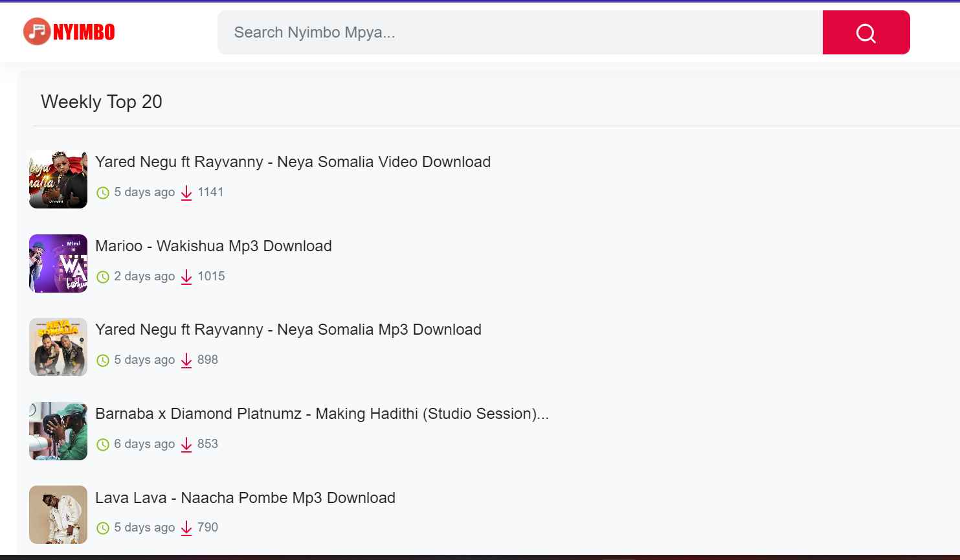Click the Nyimbo logo music note icon

pyautogui.click(x=37, y=32)
